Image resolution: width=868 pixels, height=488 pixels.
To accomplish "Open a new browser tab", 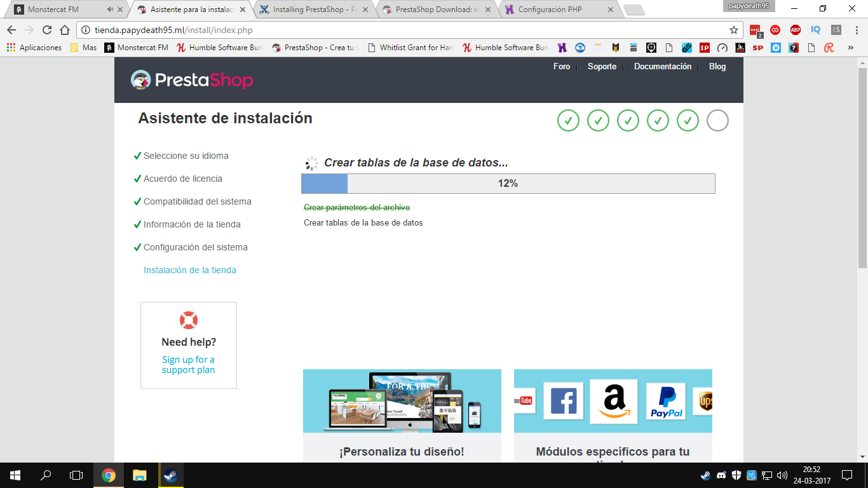I will pyautogui.click(x=634, y=10).
